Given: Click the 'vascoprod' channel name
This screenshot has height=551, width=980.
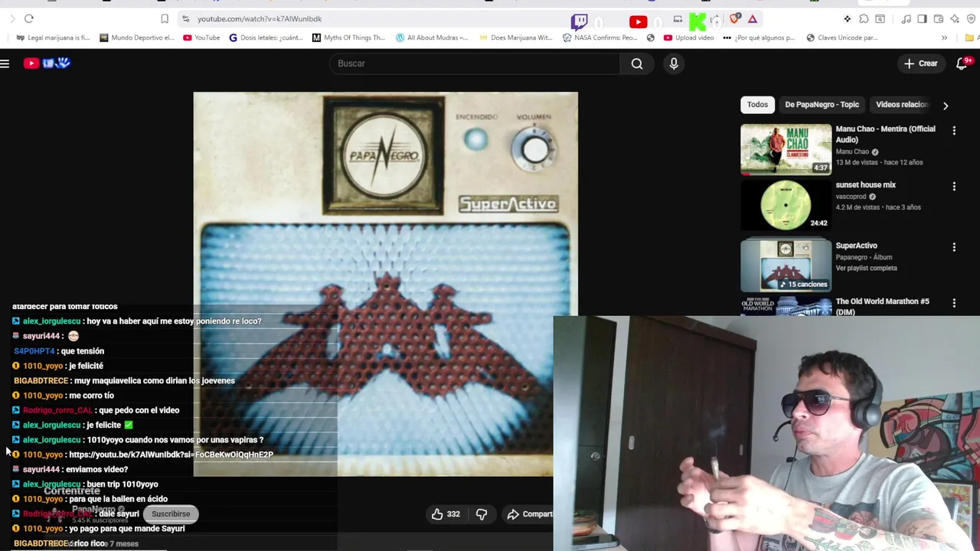Looking at the screenshot, I should 851,197.
